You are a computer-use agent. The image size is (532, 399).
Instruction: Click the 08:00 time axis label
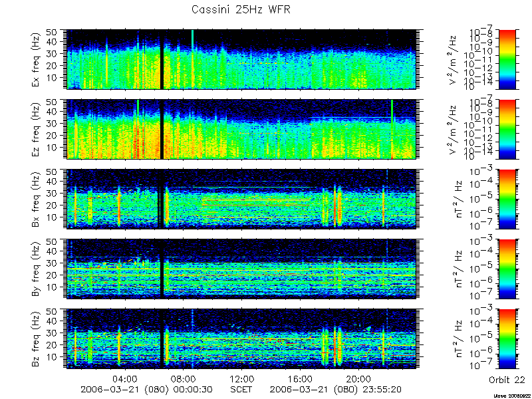[x=183, y=378]
